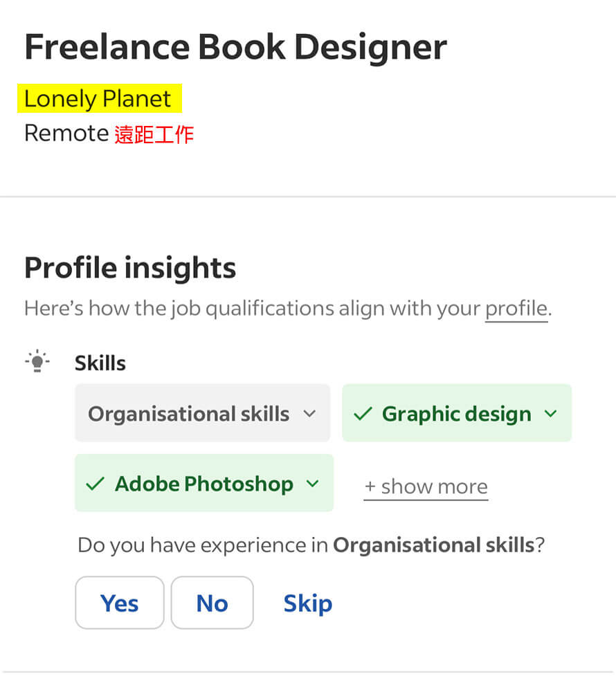Expand the Adobe Photoshop chevron
The height and width of the screenshot is (692, 616).
pos(312,484)
